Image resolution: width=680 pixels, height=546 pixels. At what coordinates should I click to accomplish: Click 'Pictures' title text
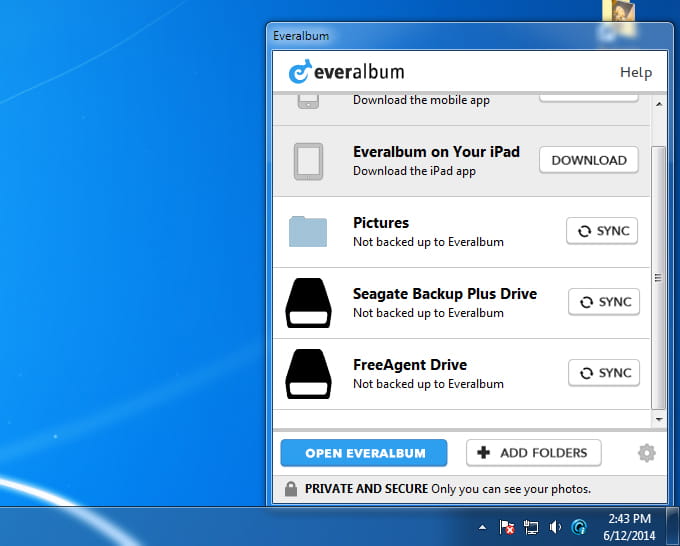coord(381,223)
